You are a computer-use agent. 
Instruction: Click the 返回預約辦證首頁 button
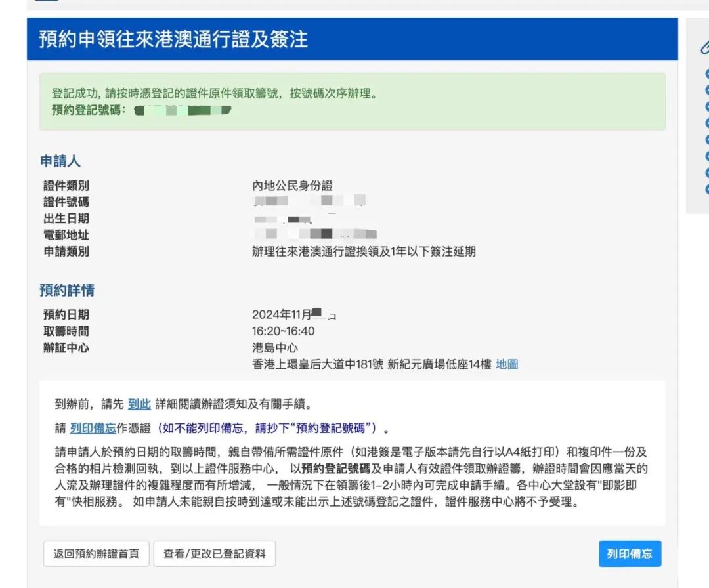[96, 553]
